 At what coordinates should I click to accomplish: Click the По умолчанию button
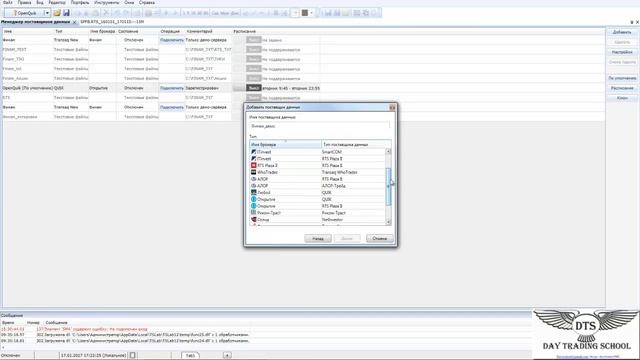pos(622,78)
